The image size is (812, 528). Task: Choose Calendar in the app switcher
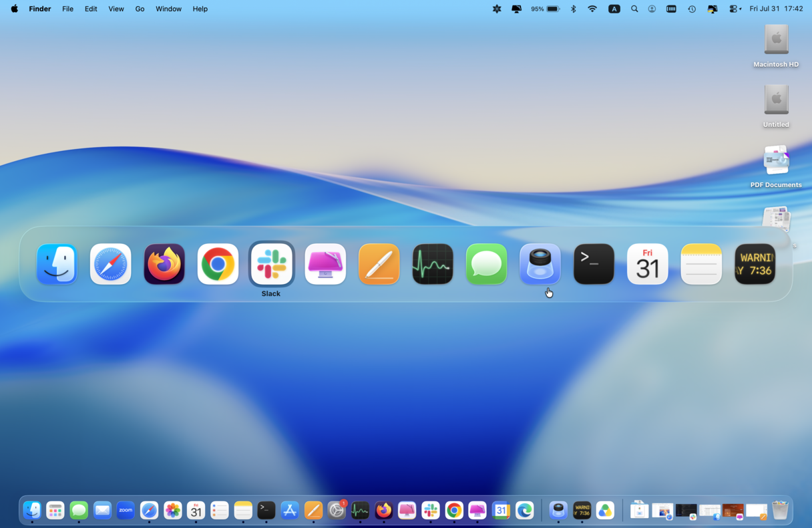coord(648,264)
